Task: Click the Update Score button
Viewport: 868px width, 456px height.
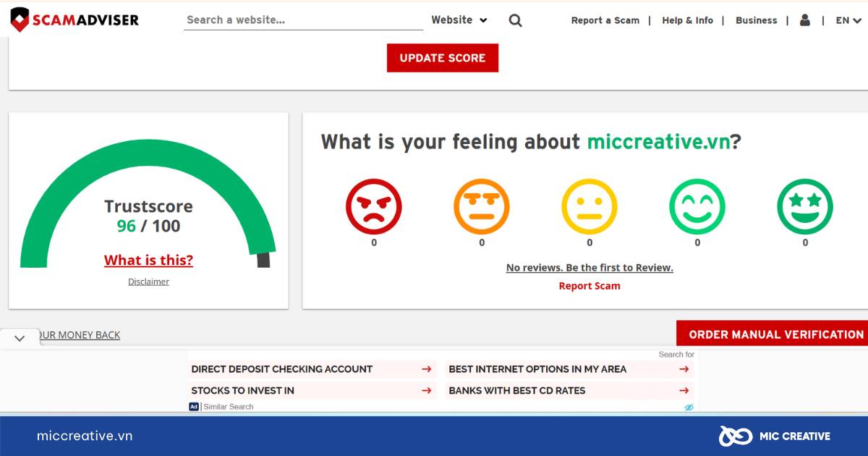Action: [x=443, y=58]
